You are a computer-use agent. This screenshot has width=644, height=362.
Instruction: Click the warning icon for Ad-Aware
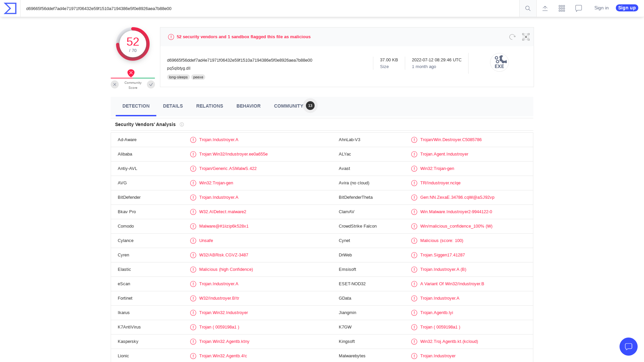point(193,140)
